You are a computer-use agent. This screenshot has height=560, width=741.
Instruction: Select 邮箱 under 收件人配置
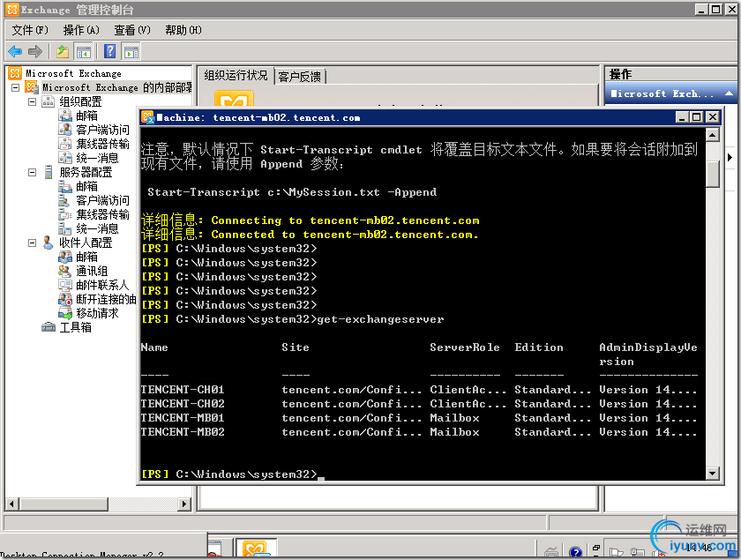[87, 257]
